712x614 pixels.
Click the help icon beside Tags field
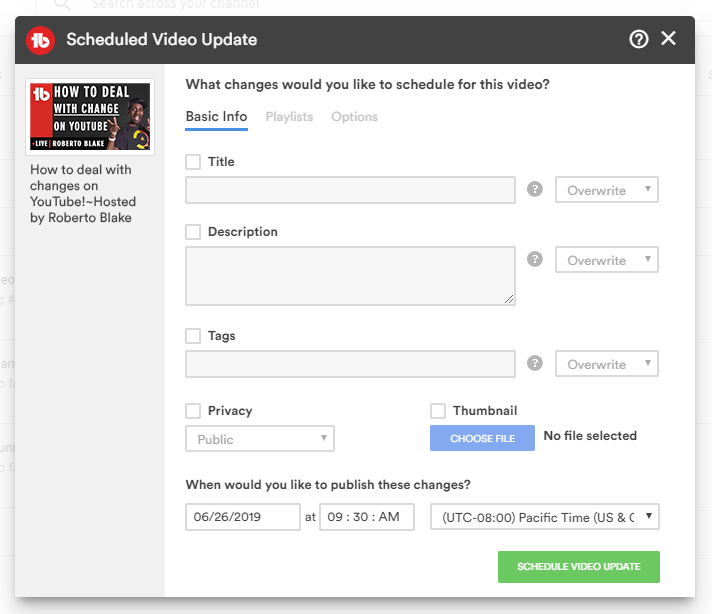tap(535, 364)
